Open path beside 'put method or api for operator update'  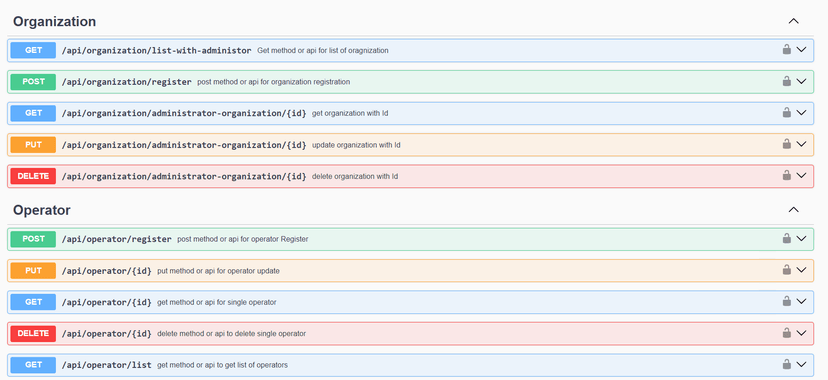click(x=107, y=271)
